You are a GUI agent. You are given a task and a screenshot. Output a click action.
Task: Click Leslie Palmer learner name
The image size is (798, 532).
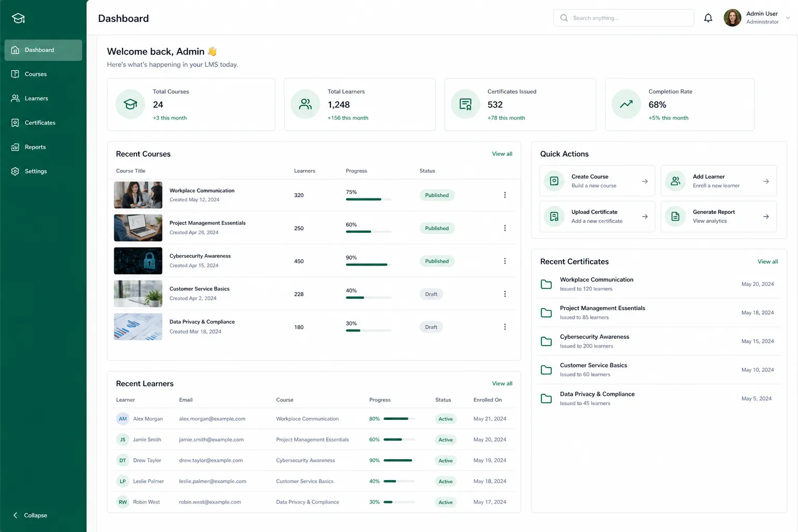pos(149,481)
